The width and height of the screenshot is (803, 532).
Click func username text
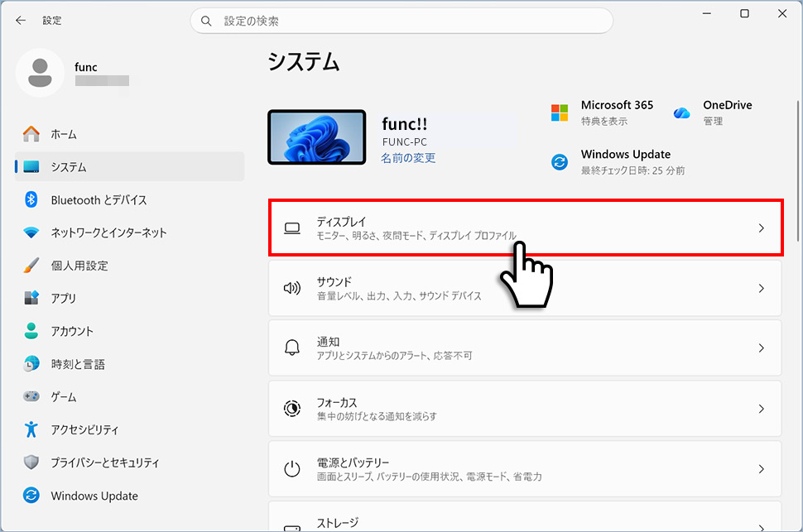tap(86, 67)
